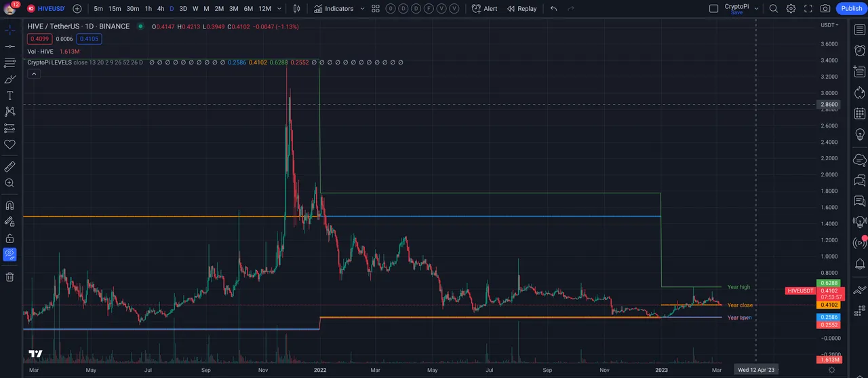Switch to the 1h timeframe
This screenshot has height=378, width=868.
148,9
